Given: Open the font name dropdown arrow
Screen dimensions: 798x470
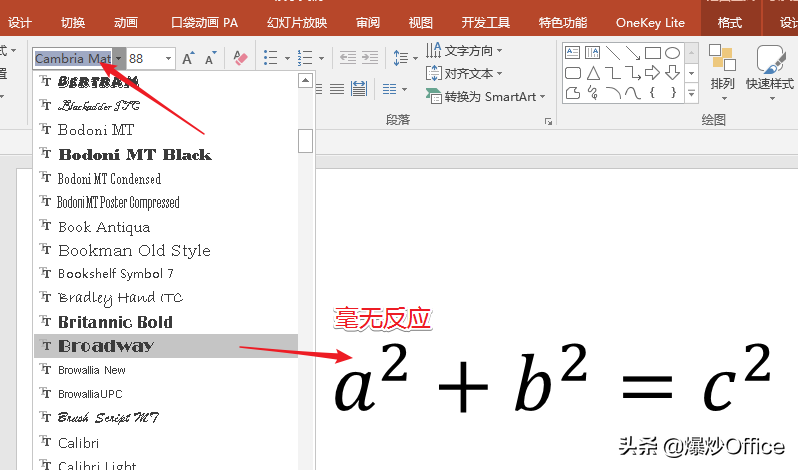Looking at the screenshot, I should [x=119, y=58].
